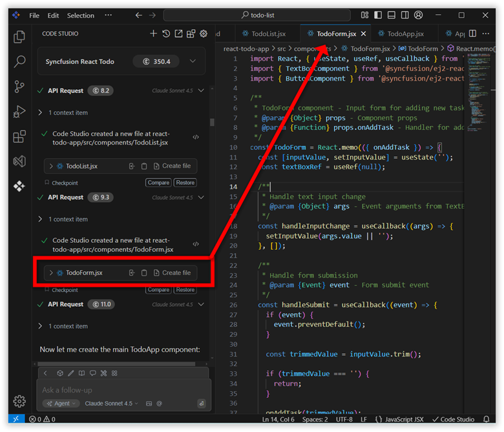Image resolution: width=504 pixels, height=432 pixels.
Task: Click Restore on checkpoint below TodoList.jsx
Action: click(185, 183)
